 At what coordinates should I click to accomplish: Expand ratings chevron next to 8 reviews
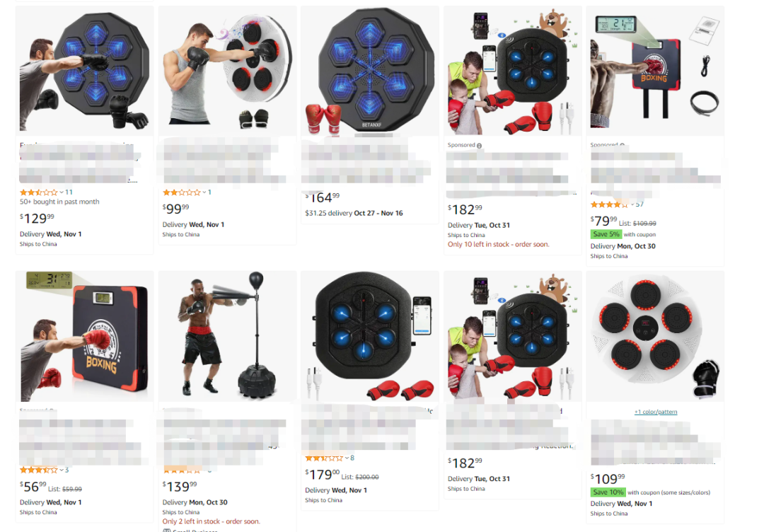[347, 458]
